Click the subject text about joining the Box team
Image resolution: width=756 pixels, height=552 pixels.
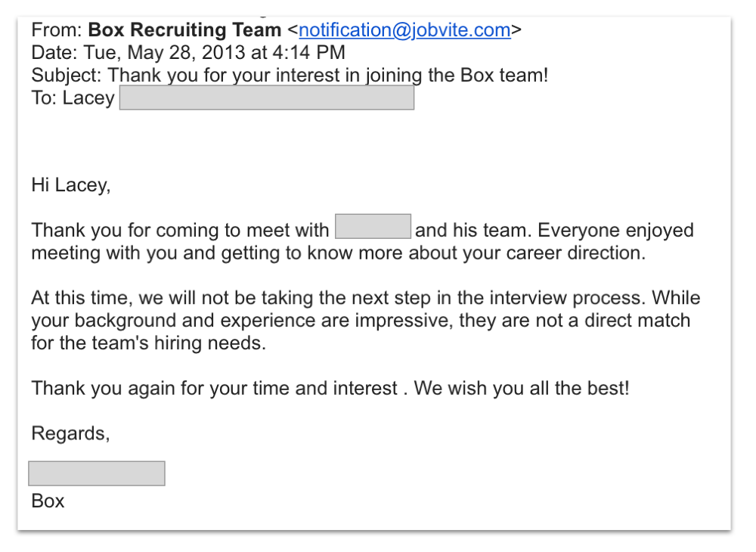[x=329, y=76]
